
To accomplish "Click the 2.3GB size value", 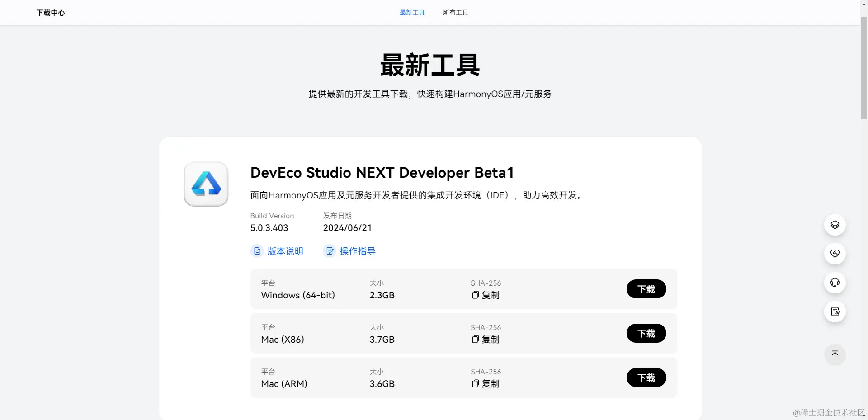I will (x=382, y=295).
